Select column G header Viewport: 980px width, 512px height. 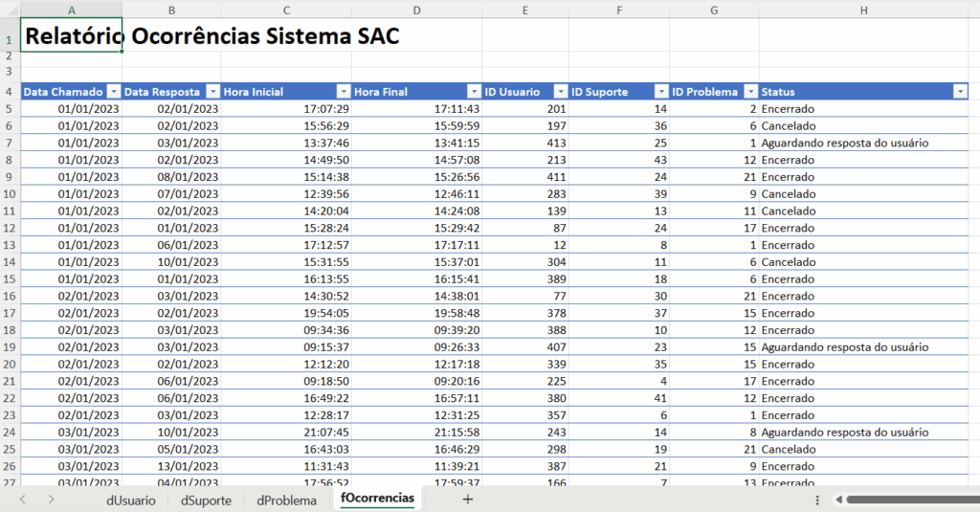click(x=714, y=10)
